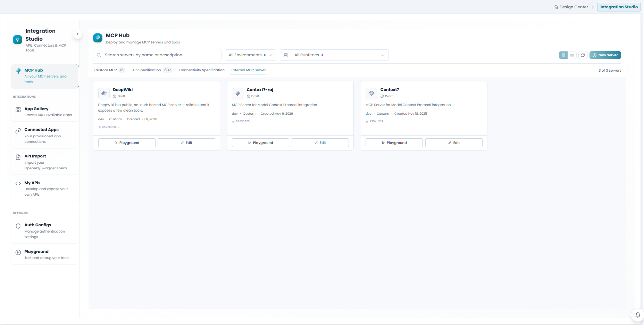Open the All Environments dropdown

click(251, 55)
